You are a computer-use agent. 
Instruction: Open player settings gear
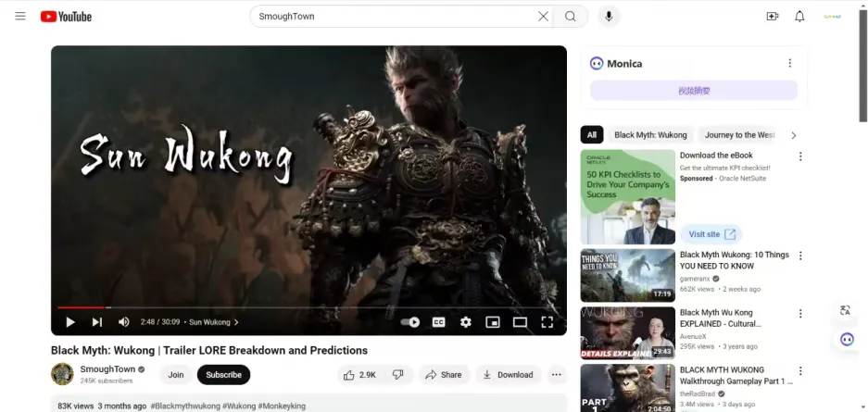point(466,322)
